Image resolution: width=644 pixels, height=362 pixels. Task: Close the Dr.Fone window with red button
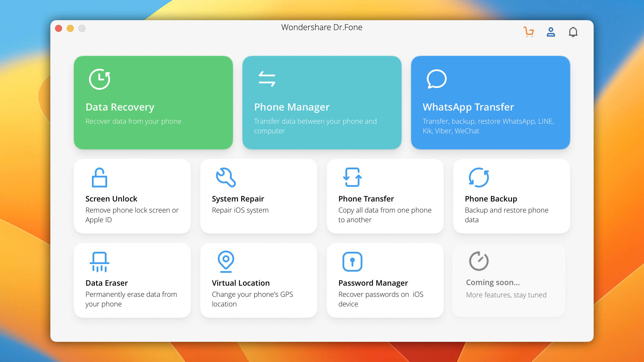pos(59,28)
